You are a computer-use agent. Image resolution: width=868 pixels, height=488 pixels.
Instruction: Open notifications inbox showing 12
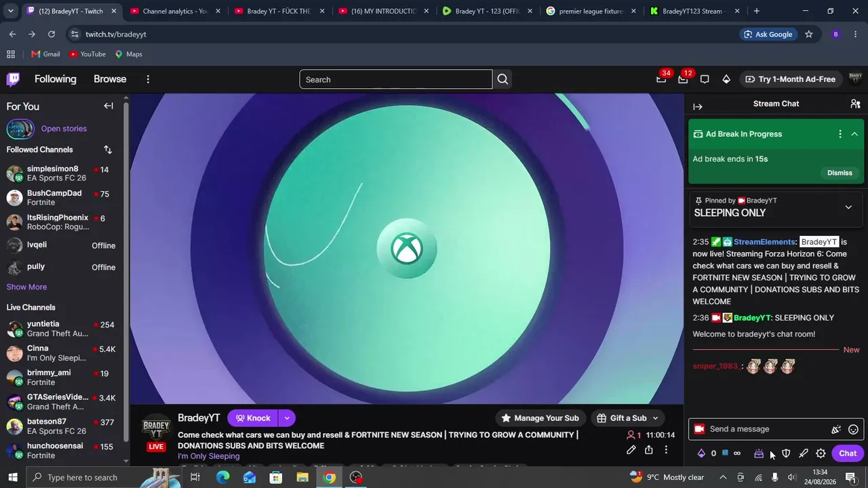(x=683, y=79)
